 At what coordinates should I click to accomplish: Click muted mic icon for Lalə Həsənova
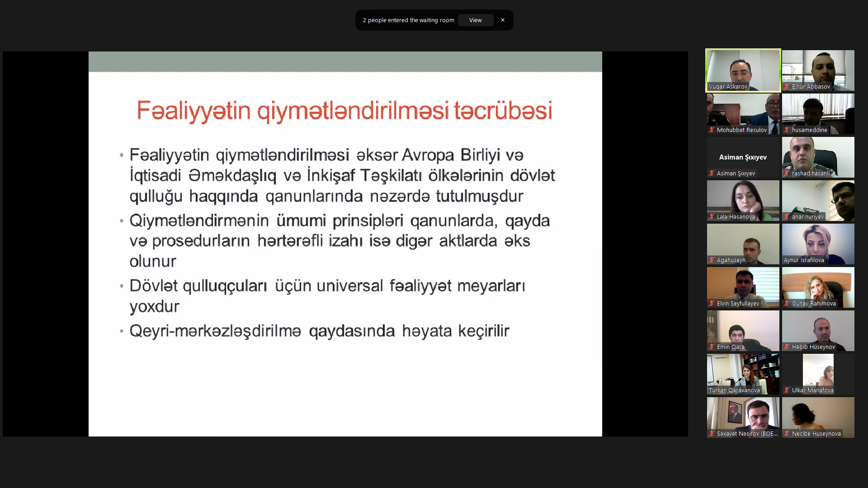(x=712, y=216)
